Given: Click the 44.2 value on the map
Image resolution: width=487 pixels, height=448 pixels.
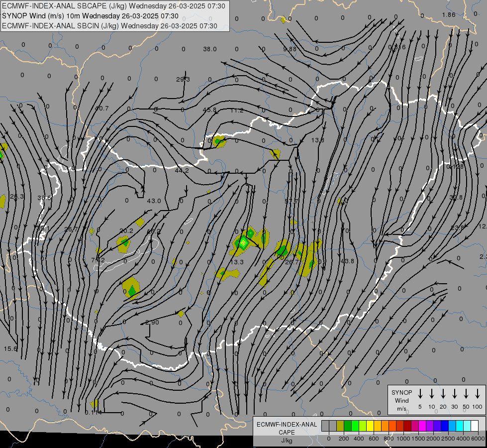Looking at the screenshot, I should (182, 170).
